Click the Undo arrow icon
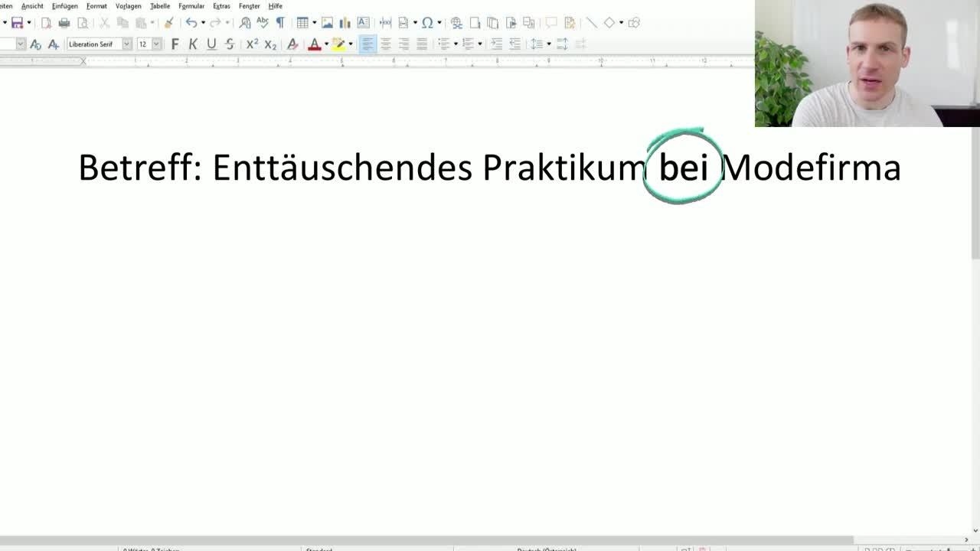This screenshot has width=980, height=551. [x=191, y=23]
